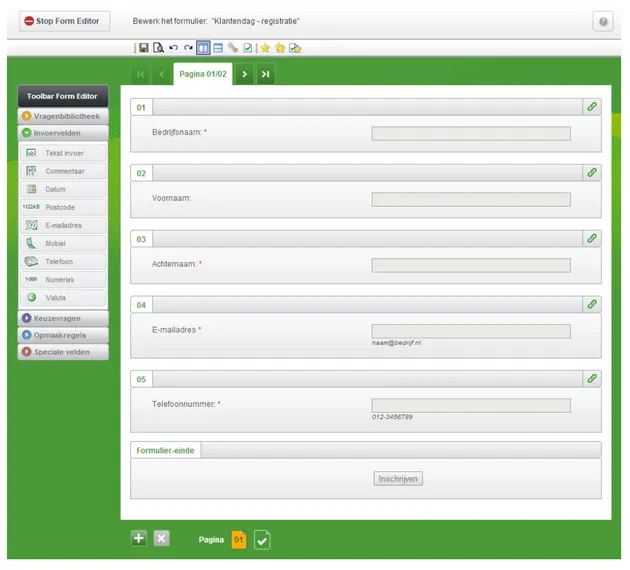Click the single star toolbar icon

click(265, 48)
